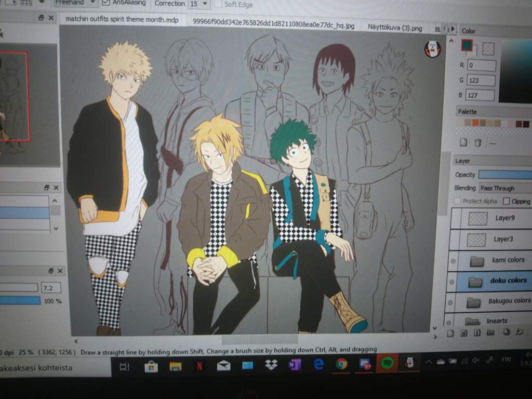This screenshot has width=532, height=399.
Task: Open Spotify from the taskbar
Action: click(387, 365)
